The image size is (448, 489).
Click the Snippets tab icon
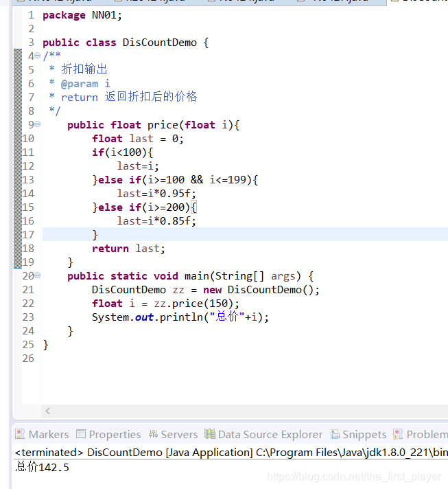click(x=335, y=434)
